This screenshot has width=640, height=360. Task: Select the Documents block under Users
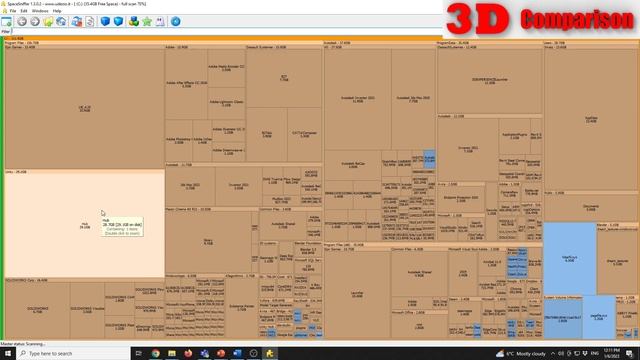click(591, 208)
